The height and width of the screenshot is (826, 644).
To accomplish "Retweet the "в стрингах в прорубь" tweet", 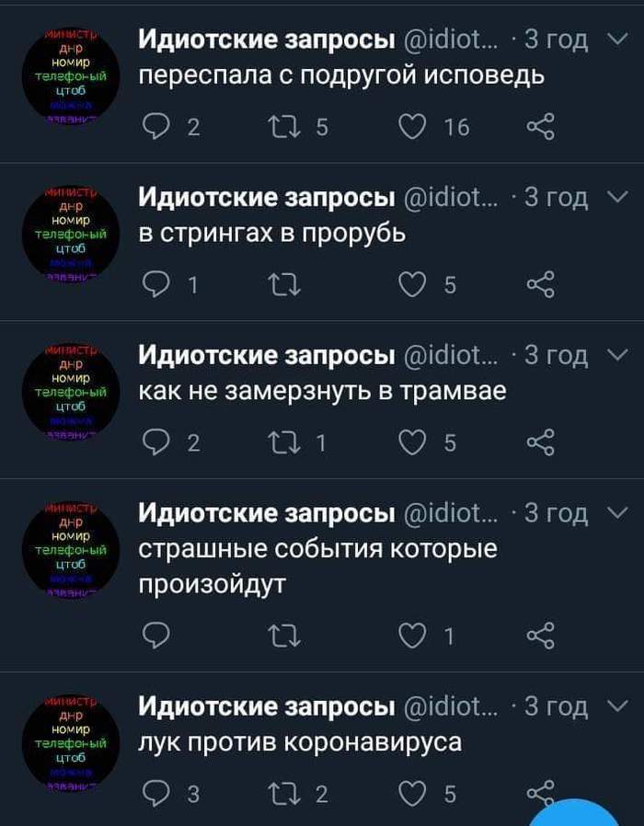I will tap(287, 283).
